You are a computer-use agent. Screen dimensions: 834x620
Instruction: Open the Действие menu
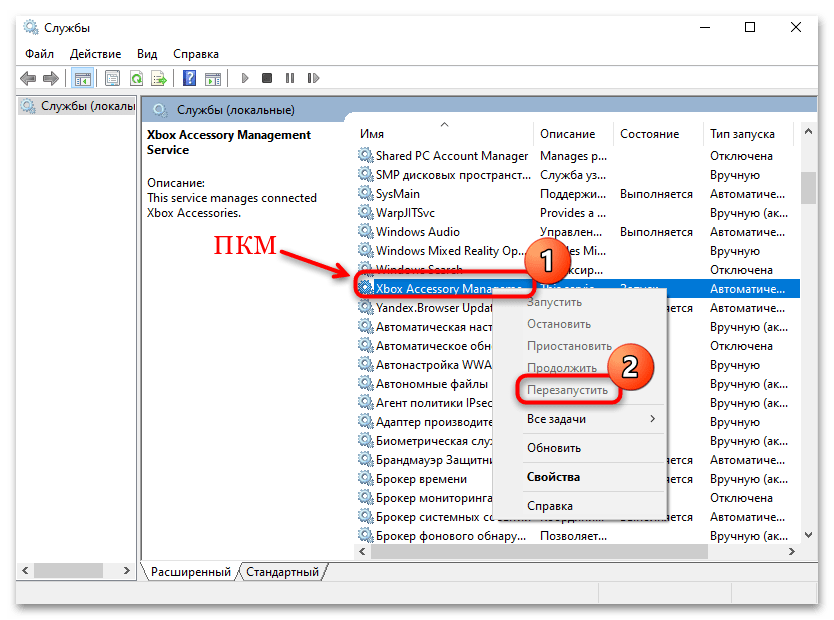click(95, 54)
